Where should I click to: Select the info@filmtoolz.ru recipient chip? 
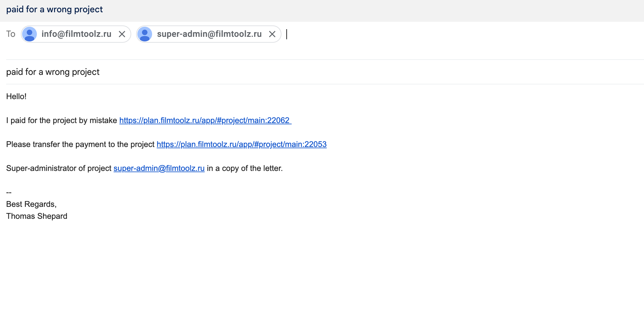pos(76,34)
